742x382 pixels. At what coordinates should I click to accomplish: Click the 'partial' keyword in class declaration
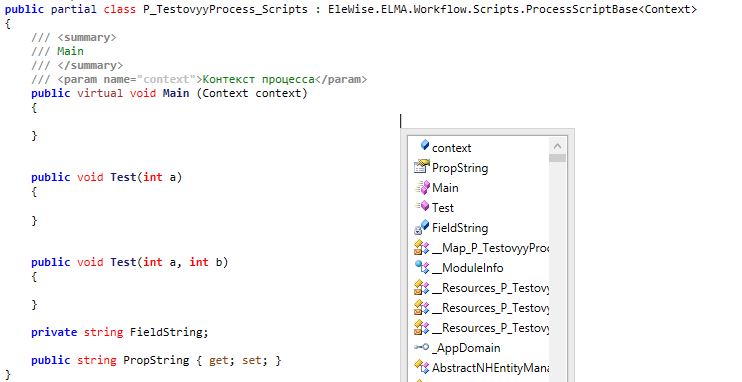(x=74, y=9)
